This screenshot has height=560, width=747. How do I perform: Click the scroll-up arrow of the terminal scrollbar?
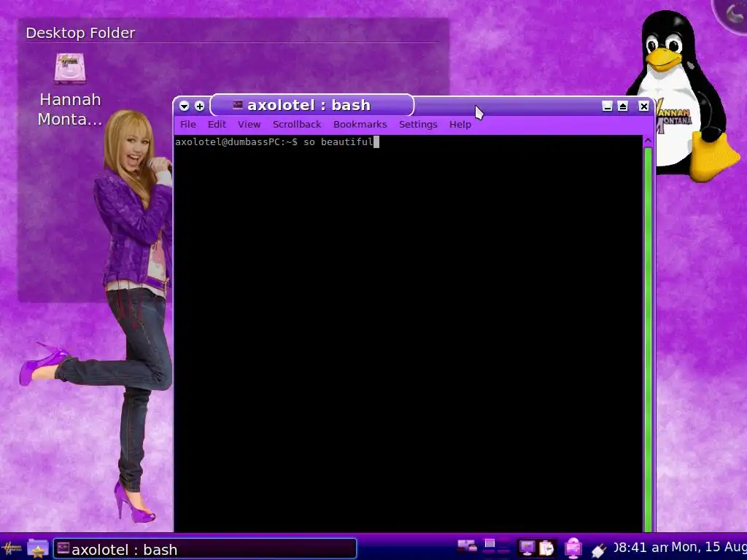pos(648,141)
